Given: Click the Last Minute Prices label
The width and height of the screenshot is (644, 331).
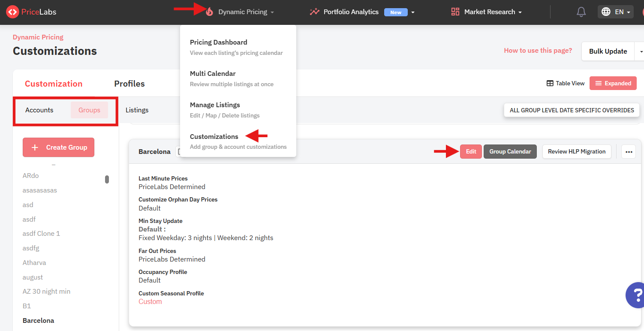Looking at the screenshot, I should pos(163,179).
